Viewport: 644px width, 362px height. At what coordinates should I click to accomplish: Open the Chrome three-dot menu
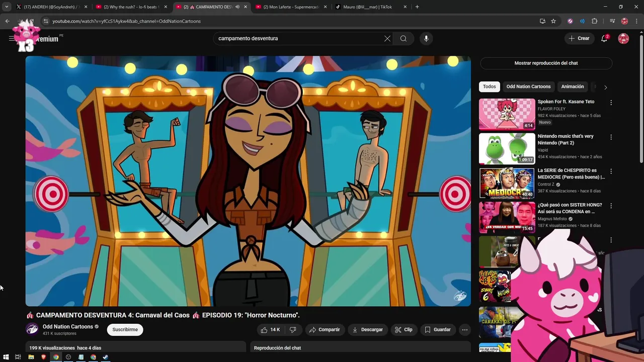[636, 21]
